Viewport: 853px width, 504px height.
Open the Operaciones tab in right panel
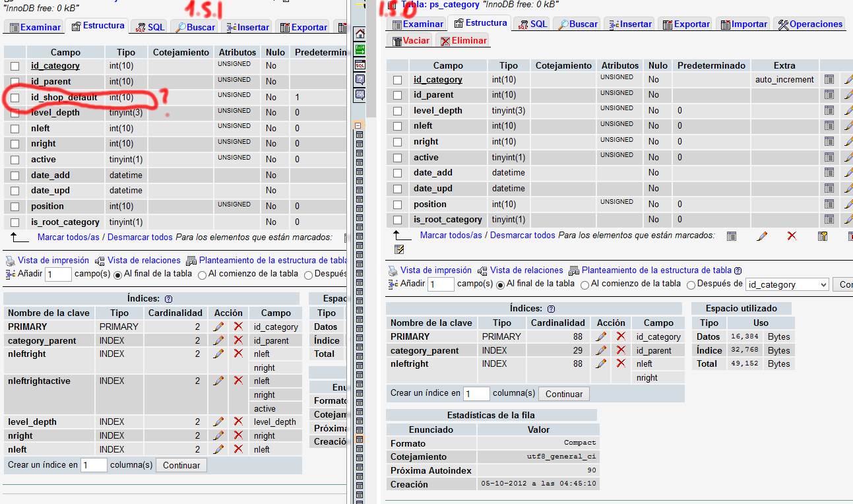point(810,24)
